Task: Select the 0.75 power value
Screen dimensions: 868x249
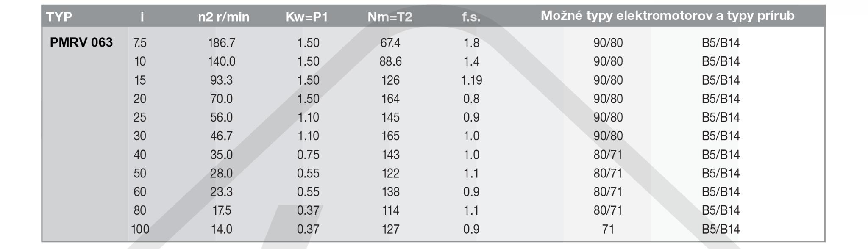Action: click(x=308, y=155)
